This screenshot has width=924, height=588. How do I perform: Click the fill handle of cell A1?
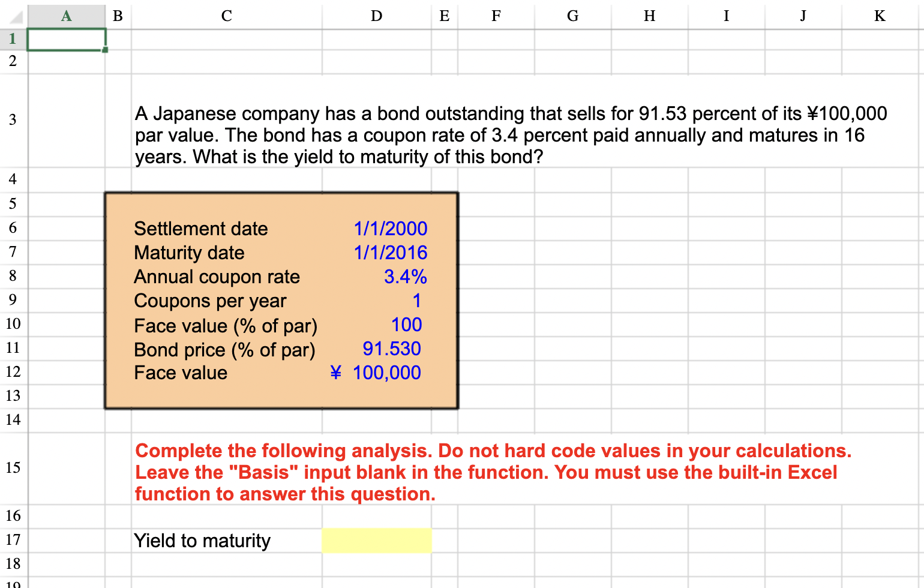tap(104, 49)
